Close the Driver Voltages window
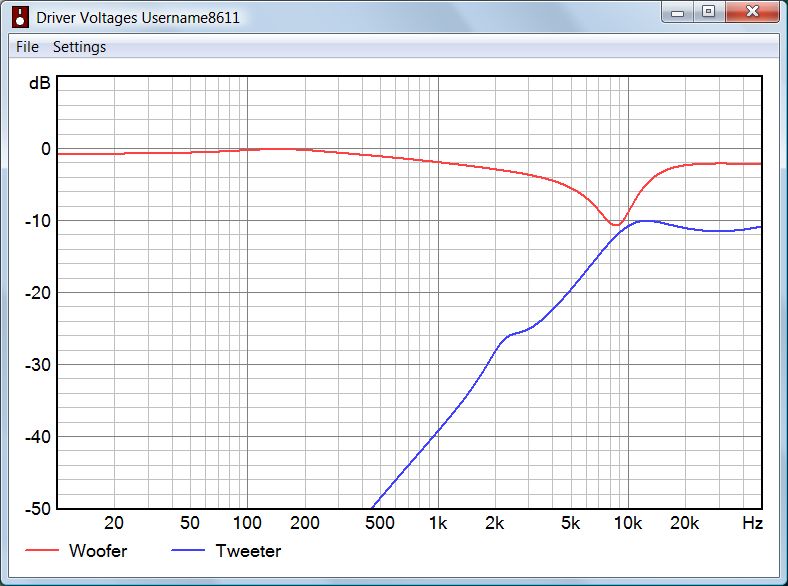This screenshot has height=586, width=788. coord(752,12)
